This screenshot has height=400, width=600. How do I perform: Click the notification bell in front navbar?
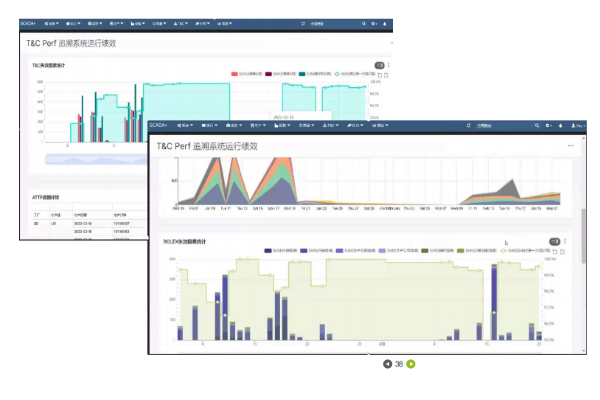point(562,125)
